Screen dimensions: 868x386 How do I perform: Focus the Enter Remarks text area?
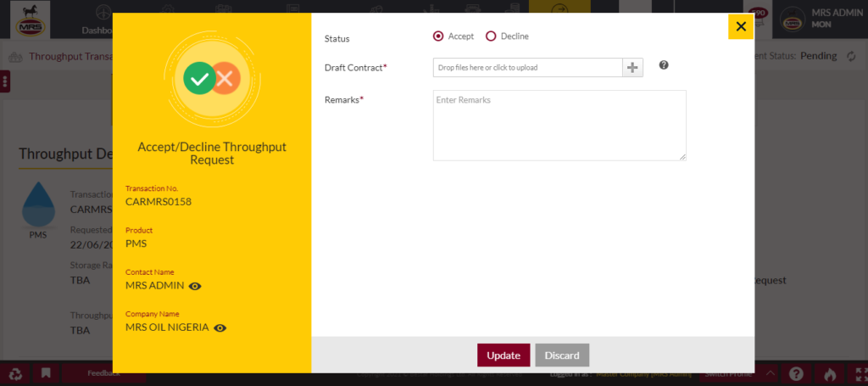pyautogui.click(x=559, y=126)
